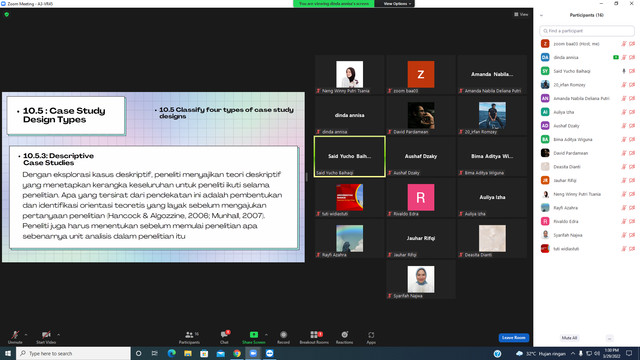Select David Pardamean in participants list
The image size is (640, 360).
click(587, 153)
